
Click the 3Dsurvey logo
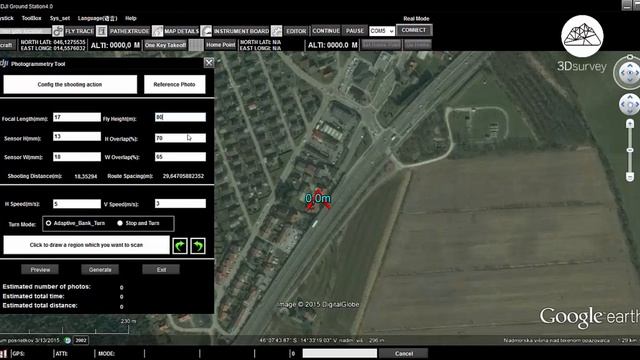(582, 44)
